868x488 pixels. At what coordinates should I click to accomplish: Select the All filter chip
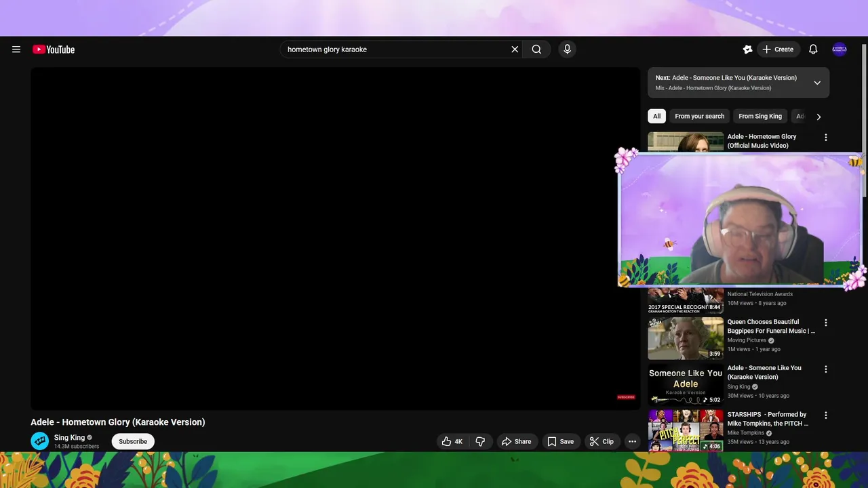pyautogui.click(x=656, y=116)
